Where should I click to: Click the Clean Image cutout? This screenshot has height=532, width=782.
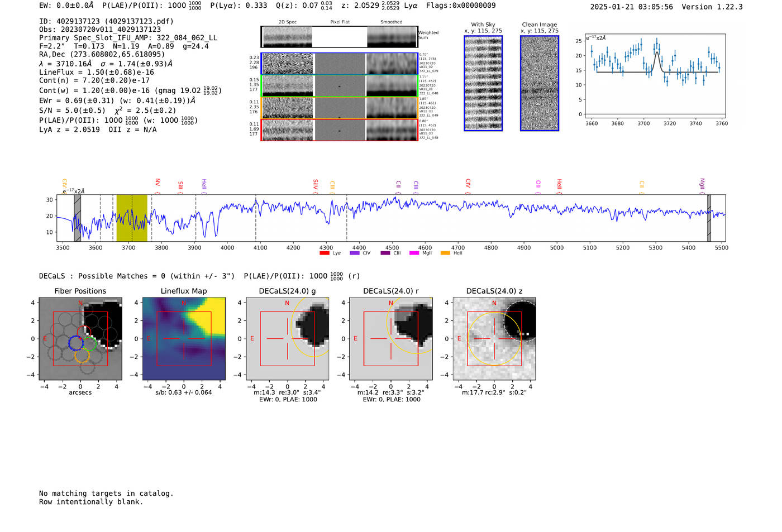540,83
